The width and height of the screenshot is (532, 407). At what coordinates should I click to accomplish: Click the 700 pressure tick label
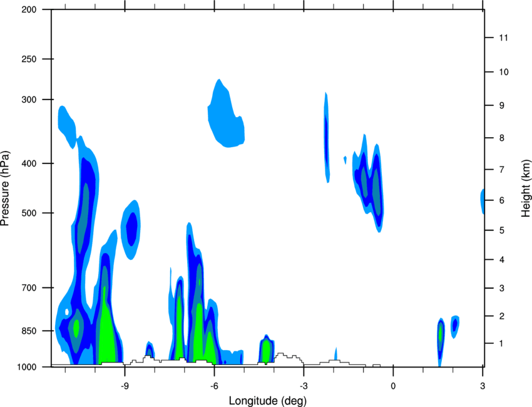pyautogui.click(x=29, y=287)
